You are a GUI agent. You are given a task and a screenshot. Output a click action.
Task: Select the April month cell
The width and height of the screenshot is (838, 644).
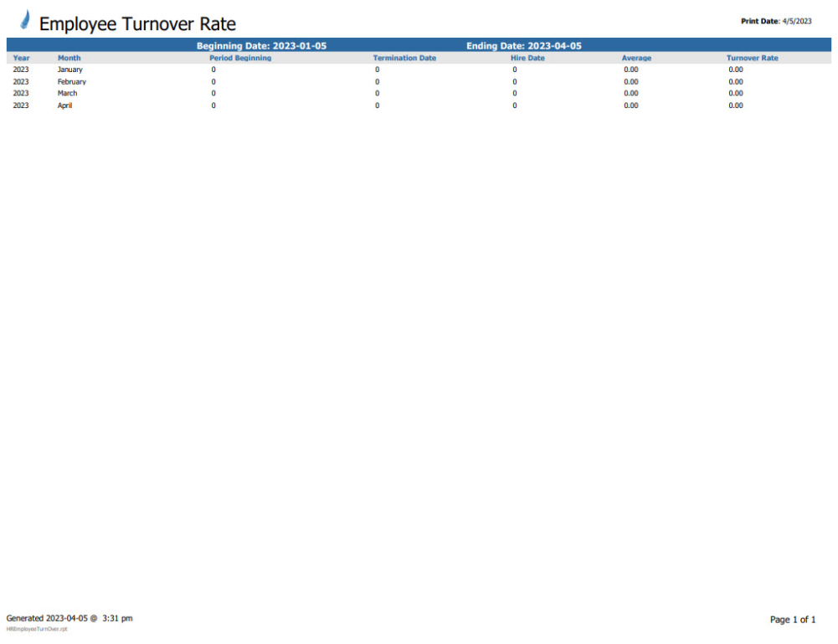pos(64,106)
